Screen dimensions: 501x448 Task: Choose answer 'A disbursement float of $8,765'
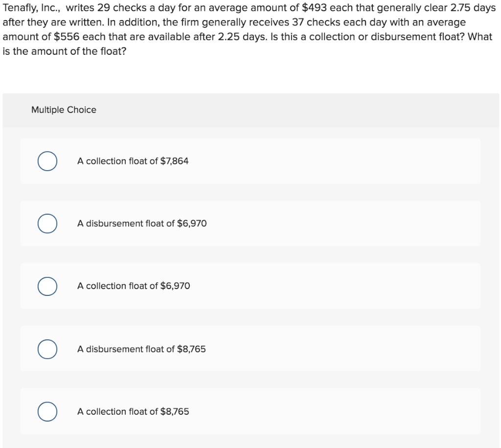click(x=141, y=349)
